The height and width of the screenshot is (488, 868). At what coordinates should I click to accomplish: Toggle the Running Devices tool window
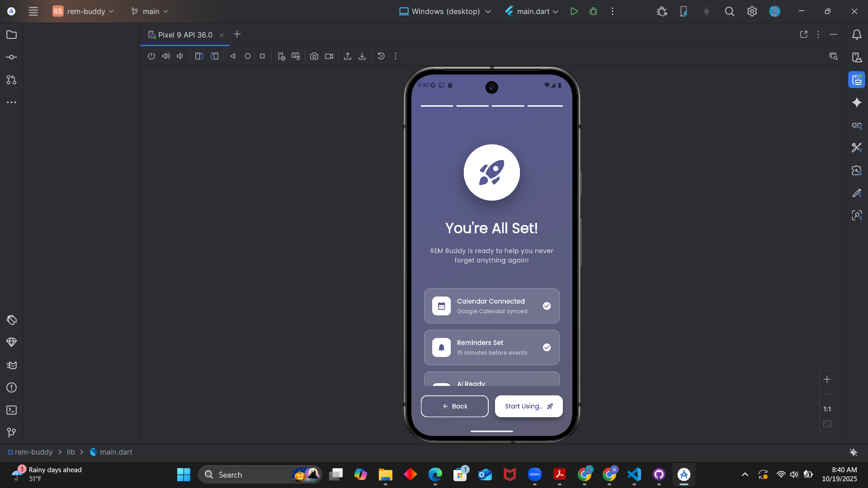pos(857,80)
